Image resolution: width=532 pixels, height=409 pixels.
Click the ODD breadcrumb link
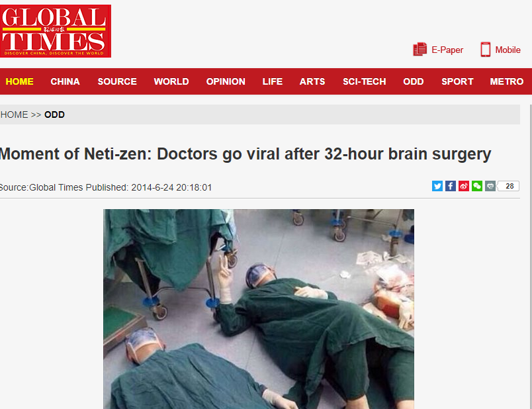point(54,114)
